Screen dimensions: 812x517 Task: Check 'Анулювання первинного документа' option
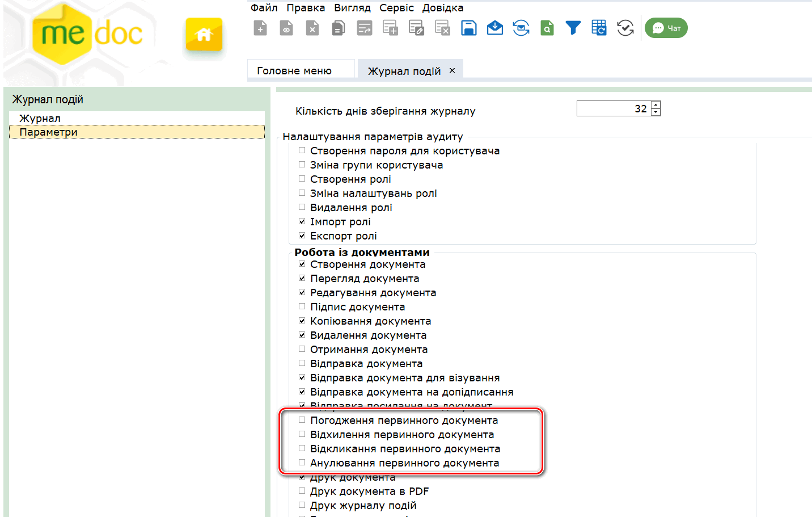302,463
